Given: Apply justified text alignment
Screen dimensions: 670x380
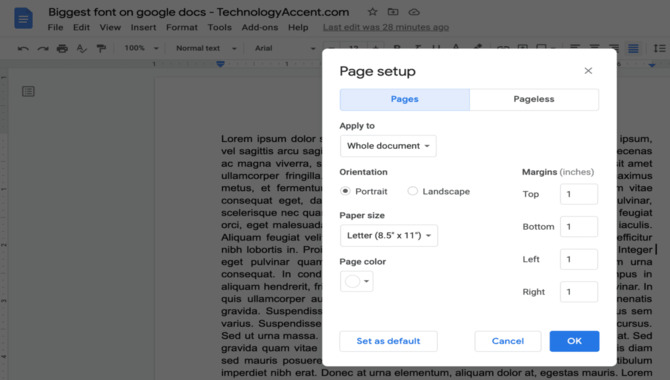Looking at the screenshot, I should 633,48.
